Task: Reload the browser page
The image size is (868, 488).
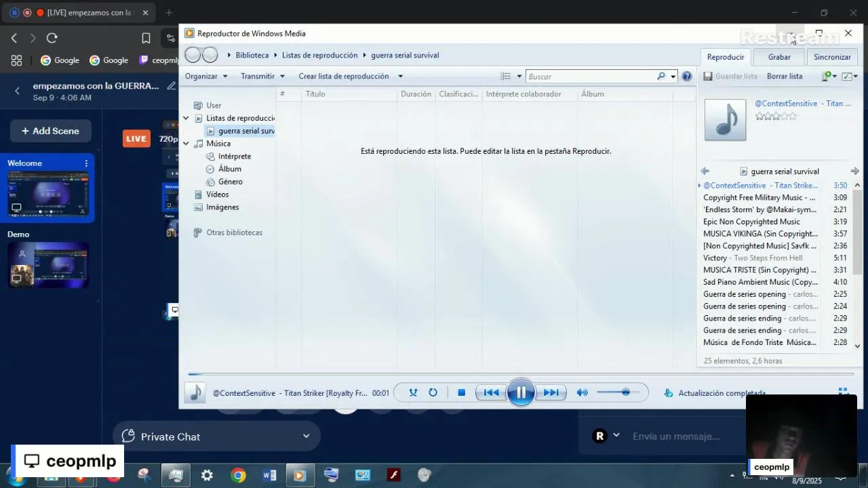Action: (x=52, y=38)
